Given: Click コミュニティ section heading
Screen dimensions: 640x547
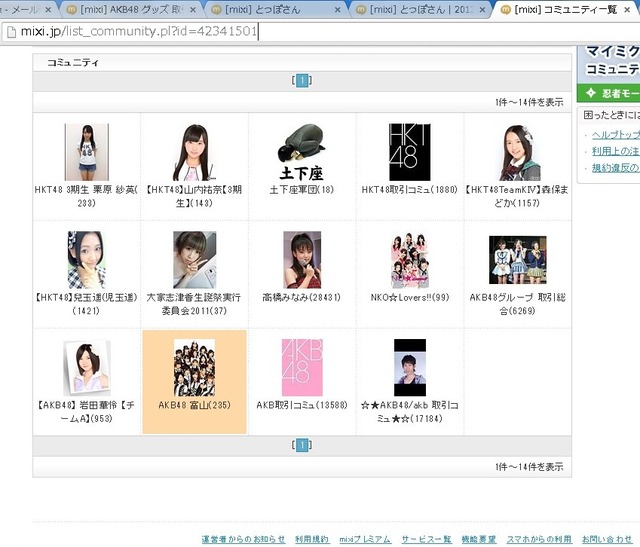Looking at the screenshot, I should click(73, 63).
